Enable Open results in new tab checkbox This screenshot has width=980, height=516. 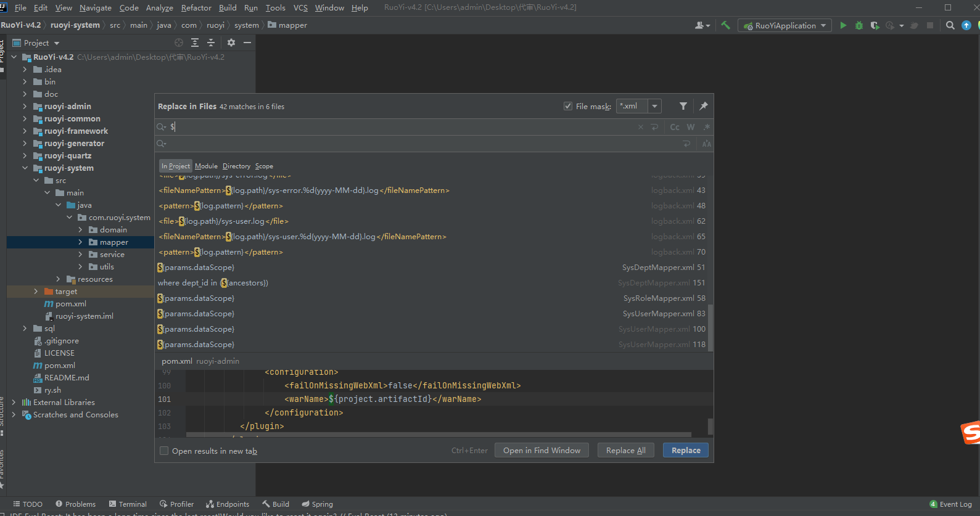coord(164,451)
